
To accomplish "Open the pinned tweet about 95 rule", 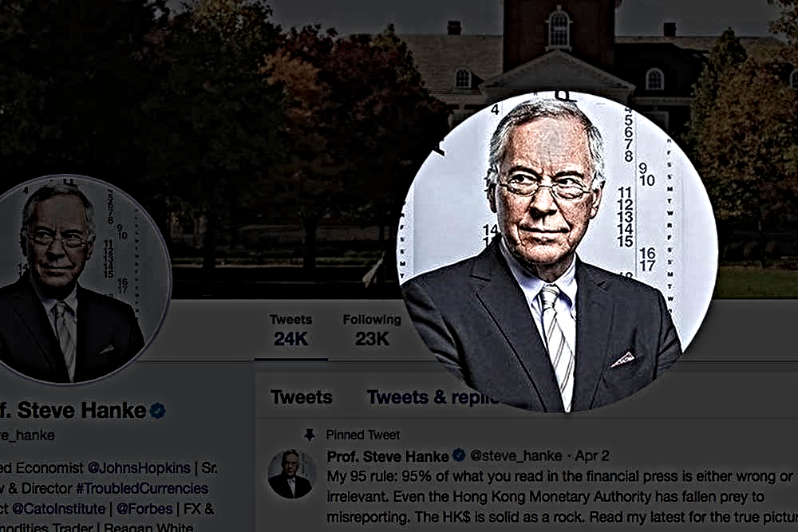I will [560, 496].
